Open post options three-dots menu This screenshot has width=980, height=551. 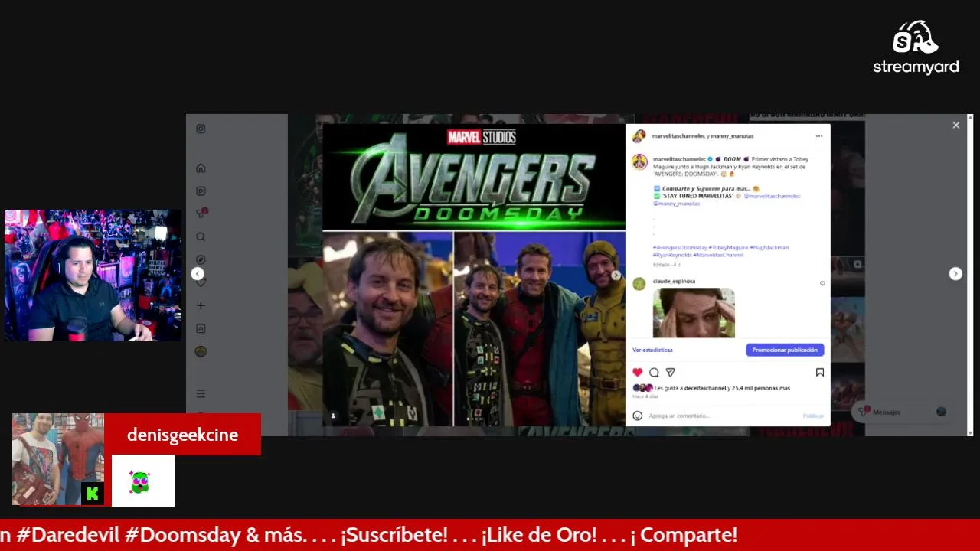pos(818,136)
